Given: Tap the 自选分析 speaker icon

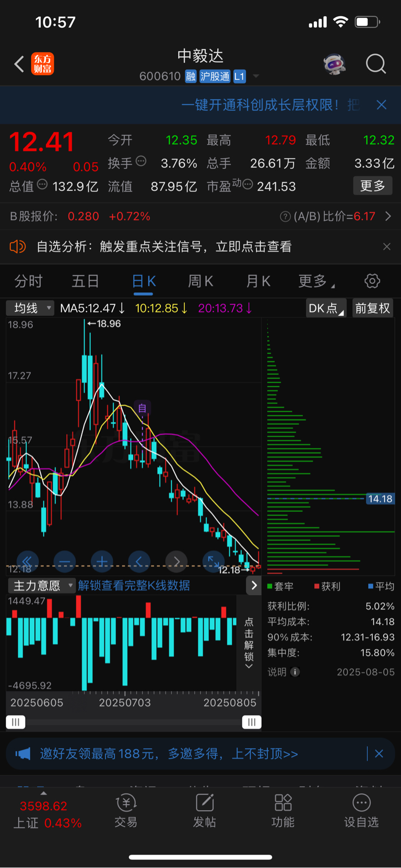Looking at the screenshot, I should (x=18, y=246).
